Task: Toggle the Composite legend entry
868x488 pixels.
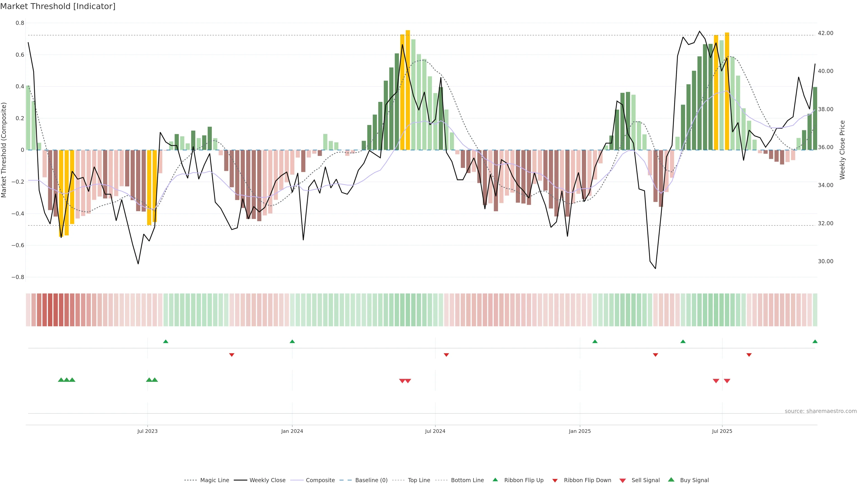Action: tap(320, 480)
